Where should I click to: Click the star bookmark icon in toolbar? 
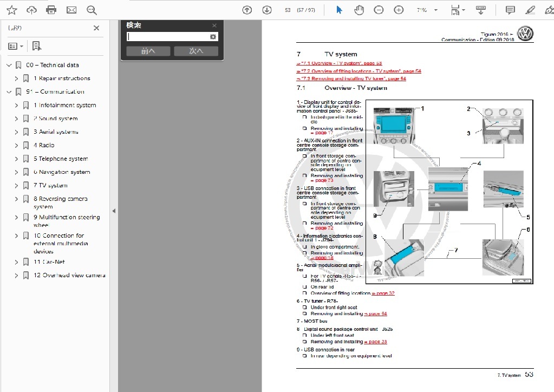click(11, 10)
